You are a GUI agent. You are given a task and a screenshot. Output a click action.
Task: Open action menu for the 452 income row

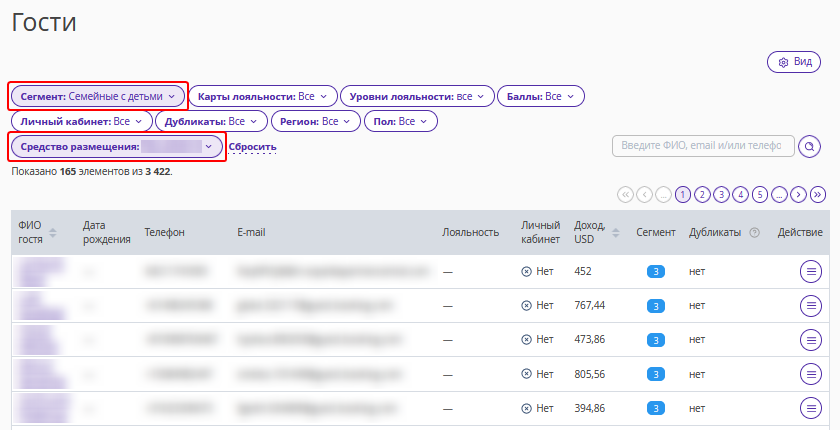tap(811, 270)
